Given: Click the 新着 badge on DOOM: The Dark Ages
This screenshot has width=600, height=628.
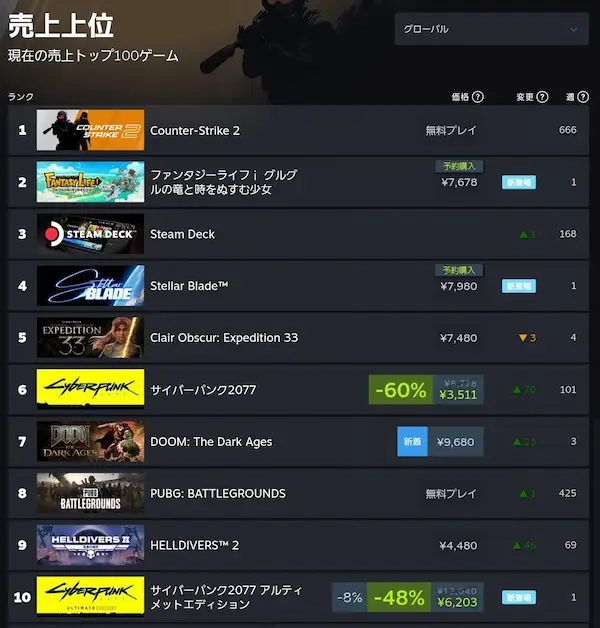Looking at the screenshot, I should click(412, 442).
